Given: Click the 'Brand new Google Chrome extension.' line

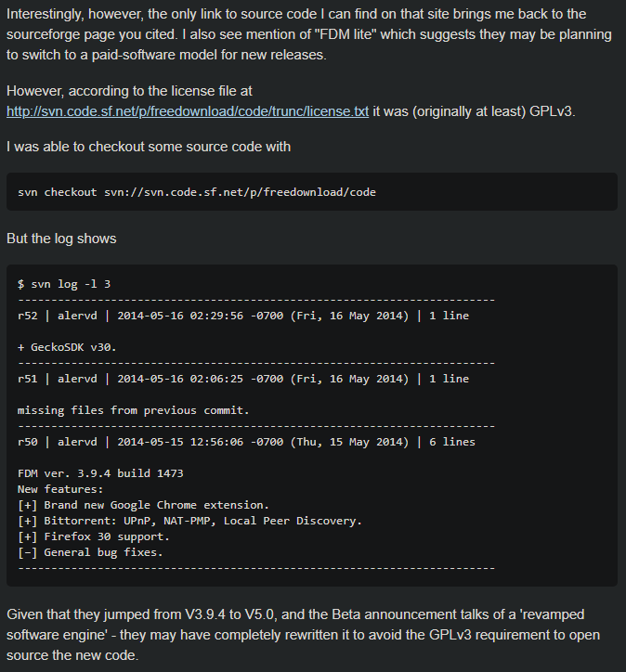Looking at the screenshot, I should pyautogui.click(x=143, y=505).
